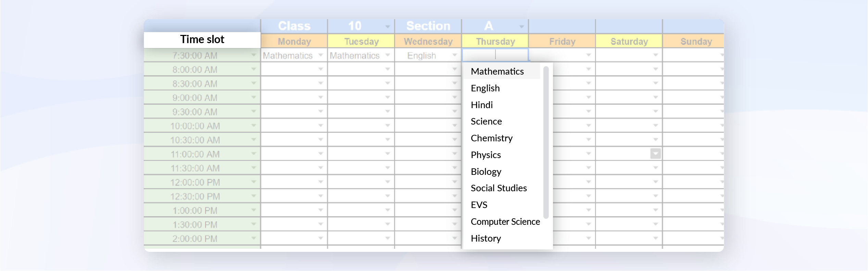Expand the 2:00:00 PM time slot dropdown
This screenshot has height=271, width=868.
(x=254, y=238)
